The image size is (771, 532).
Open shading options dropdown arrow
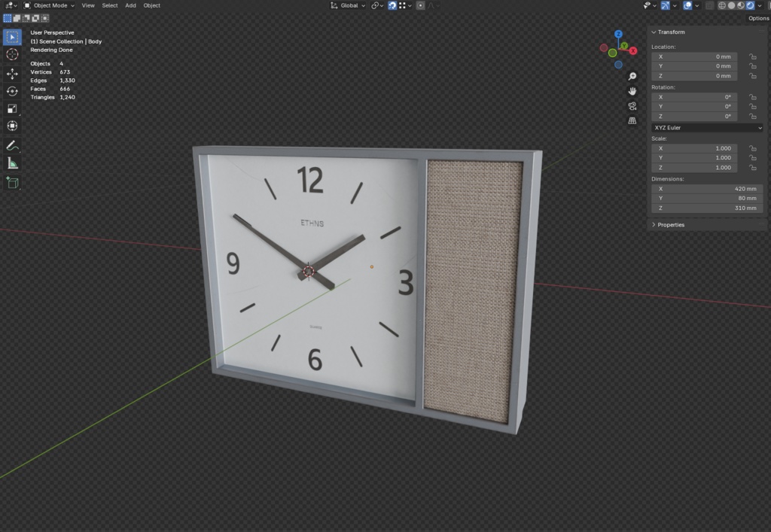pos(760,5)
